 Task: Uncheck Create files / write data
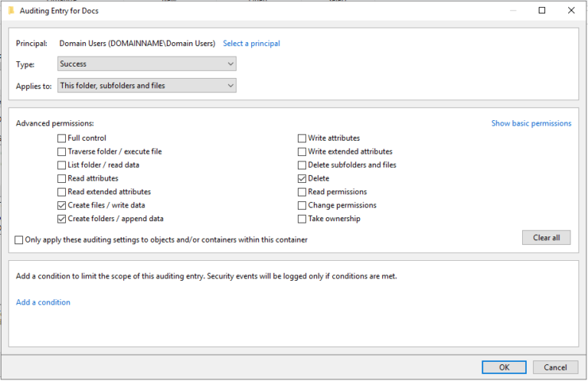[61, 206]
